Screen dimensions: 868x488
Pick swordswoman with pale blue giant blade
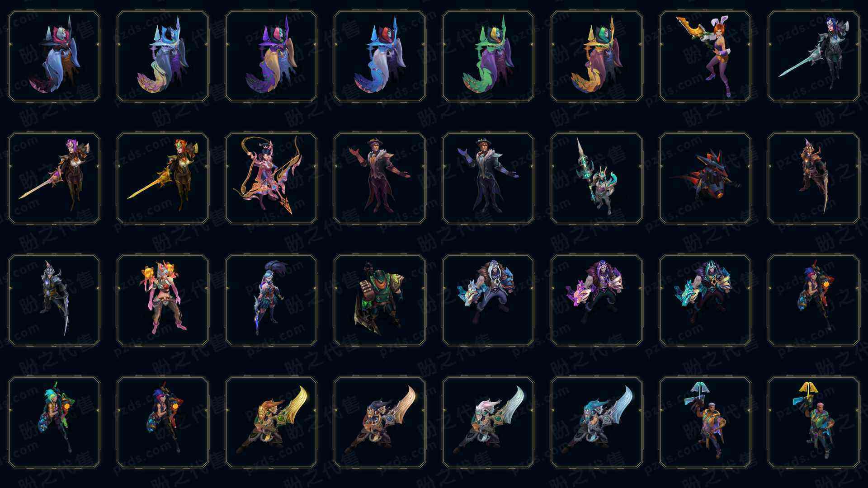point(597,422)
